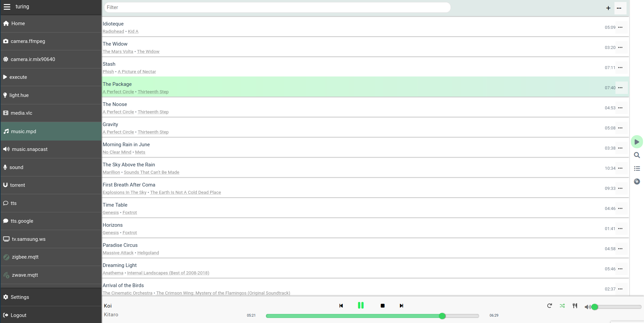Open the overflow menu at the top right
The height and width of the screenshot is (323, 644).
619,8
